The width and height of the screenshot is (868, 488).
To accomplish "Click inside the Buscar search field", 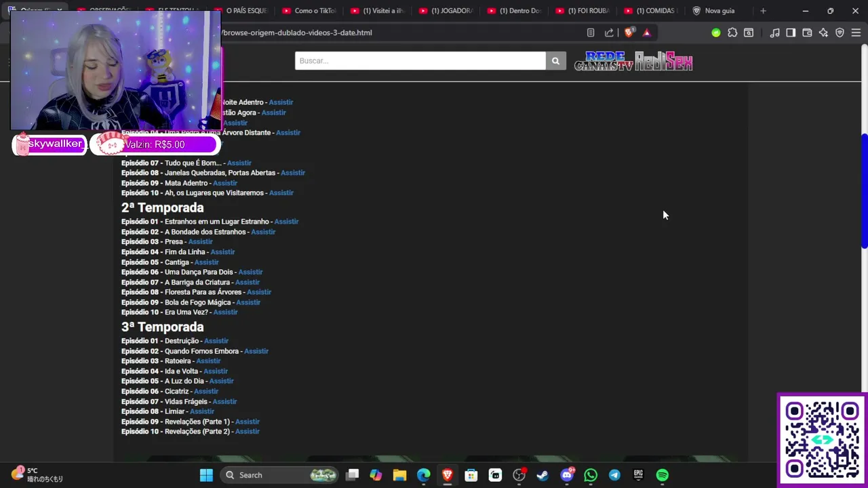I will (x=420, y=61).
